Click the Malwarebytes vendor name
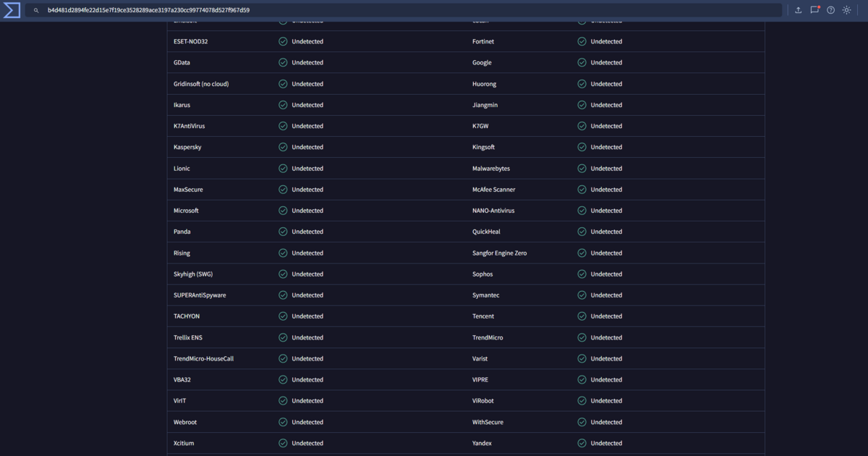The height and width of the screenshot is (456, 868). pyautogui.click(x=491, y=169)
